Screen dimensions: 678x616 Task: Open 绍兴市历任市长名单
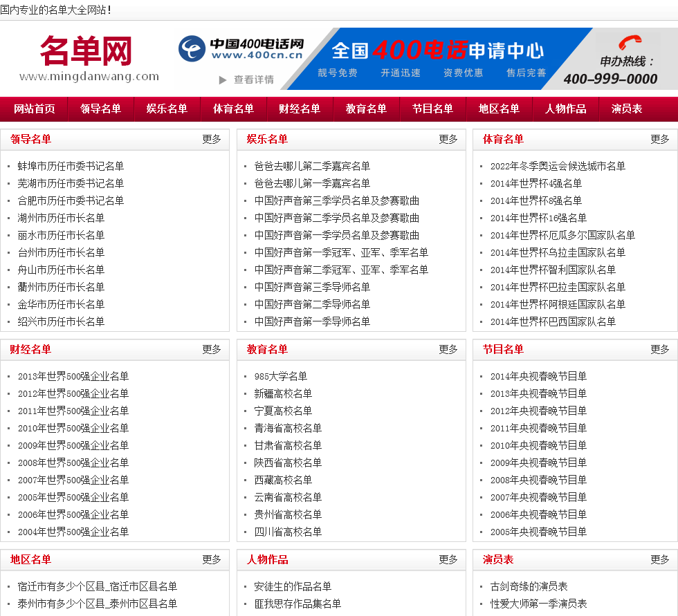pos(61,321)
